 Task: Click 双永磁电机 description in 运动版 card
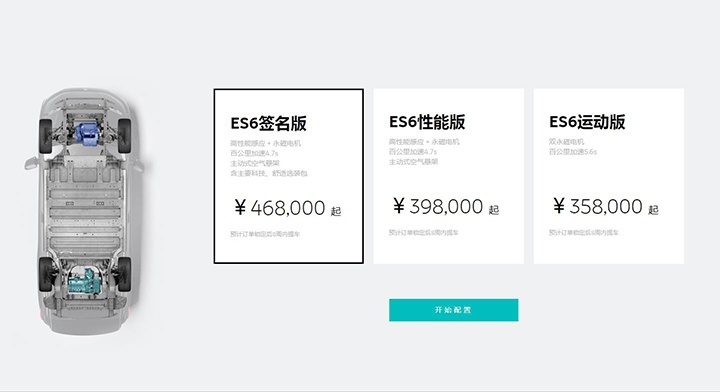pos(566,142)
